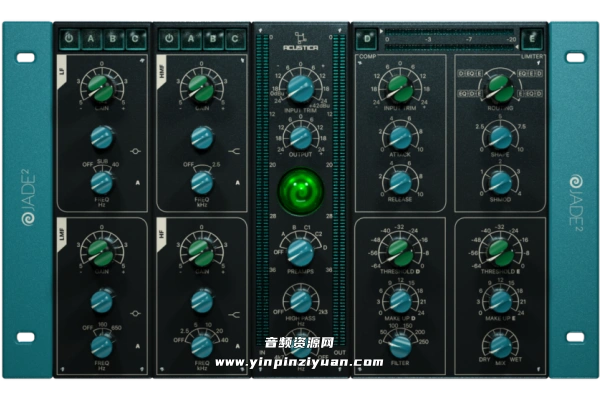Select button A above the HMF band
Image resolution: width=600 pixels, height=400 pixels.
[x=191, y=39]
